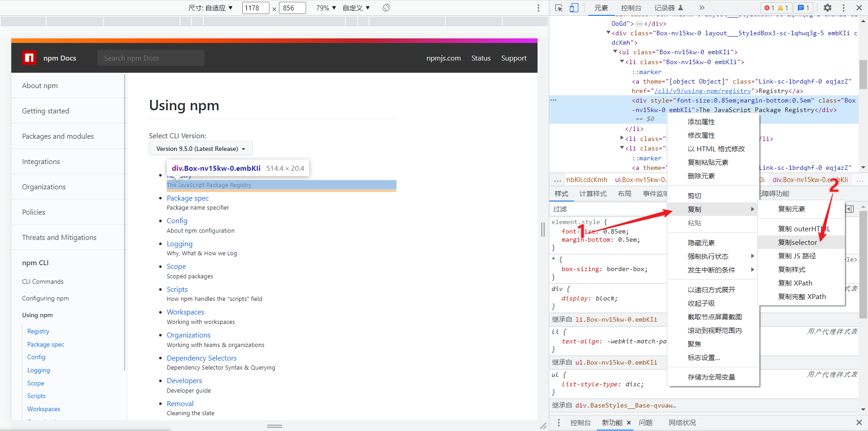
Task: Open device toolbar more options dots
Action: tap(538, 8)
